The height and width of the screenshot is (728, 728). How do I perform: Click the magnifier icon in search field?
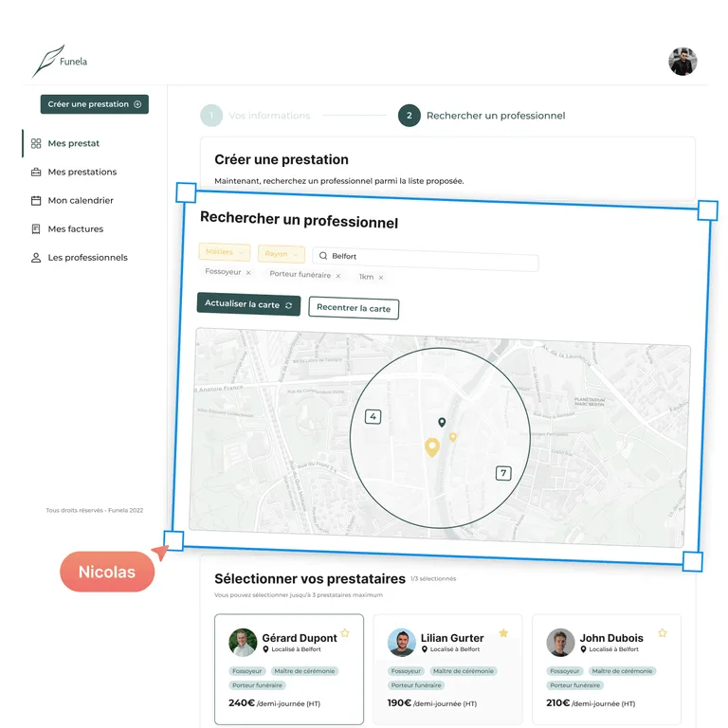[x=323, y=256]
